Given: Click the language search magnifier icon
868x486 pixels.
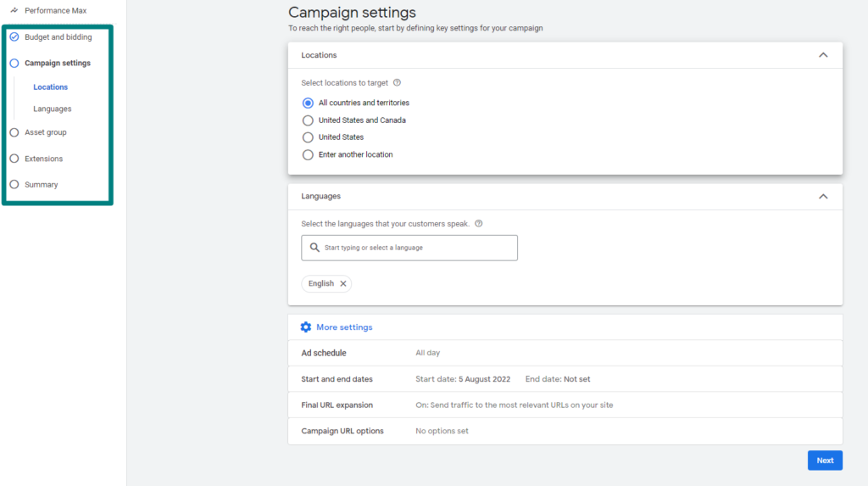Looking at the screenshot, I should click(x=314, y=247).
